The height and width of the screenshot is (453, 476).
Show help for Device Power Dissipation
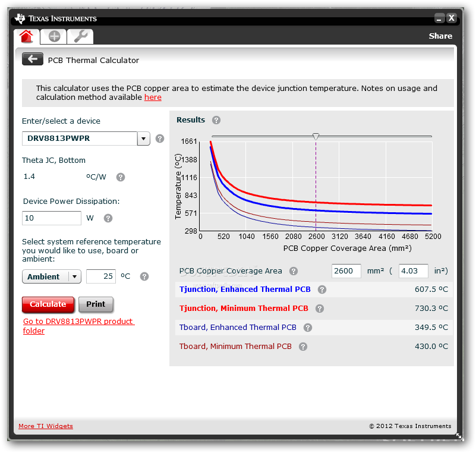coord(108,218)
